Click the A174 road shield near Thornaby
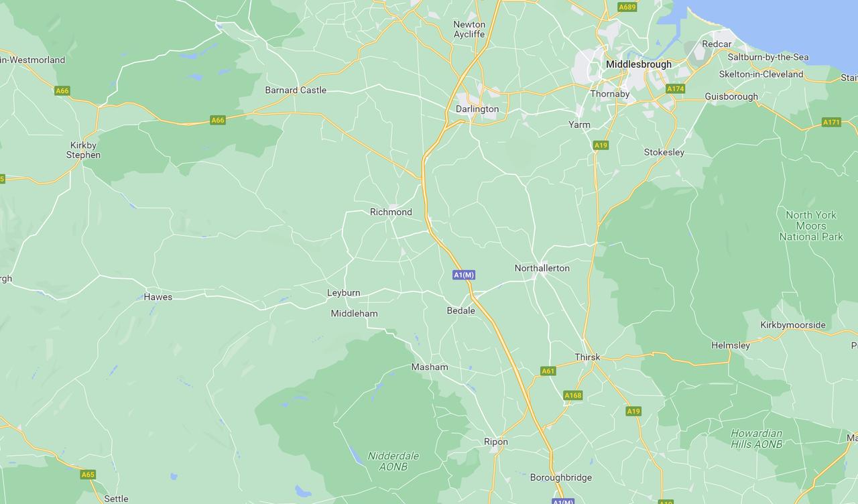The image size is (858, 504). [675, 88]
